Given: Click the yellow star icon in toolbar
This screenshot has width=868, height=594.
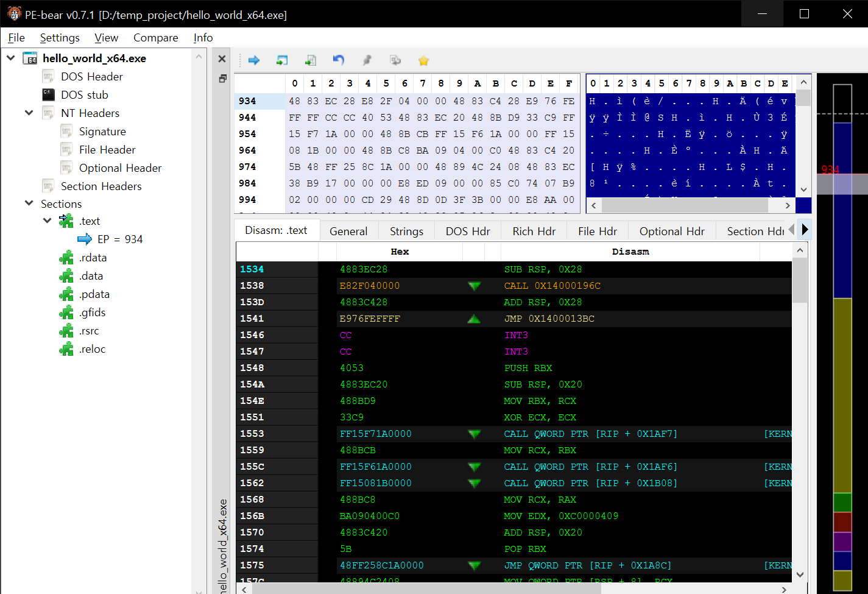Looking at the screenshot, I should [424, 60].
